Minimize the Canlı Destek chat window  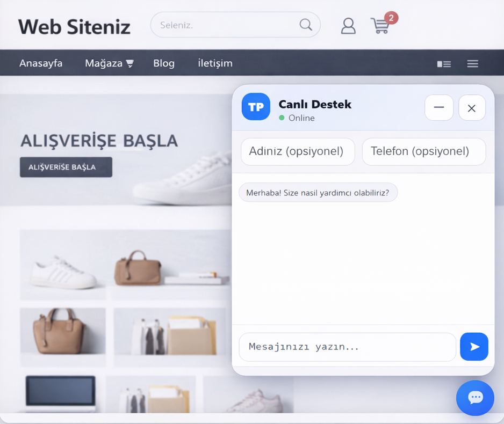point(439,108)
